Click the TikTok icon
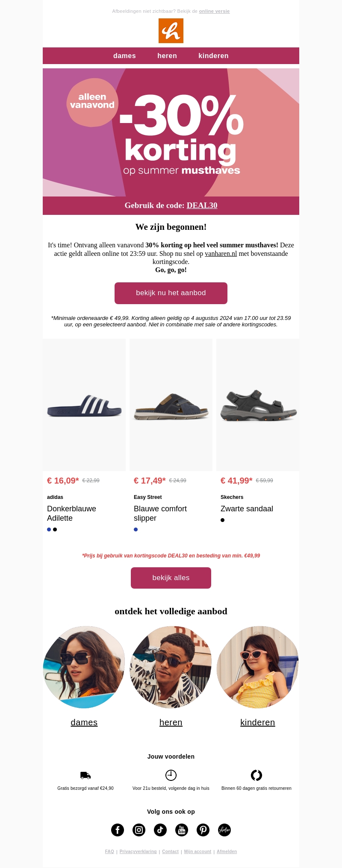 click(x=160, y=830)
